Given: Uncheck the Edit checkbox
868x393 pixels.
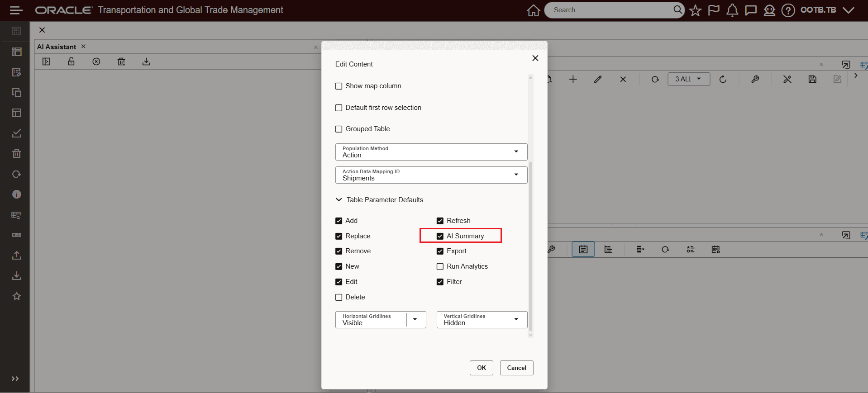Looking at the screenshot, I should (339, 282).
